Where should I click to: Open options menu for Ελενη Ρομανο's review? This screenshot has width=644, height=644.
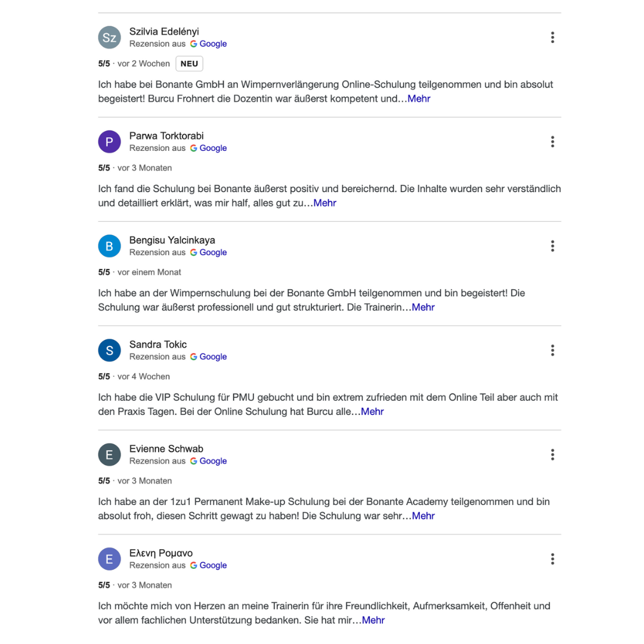[x=552, y=559]
